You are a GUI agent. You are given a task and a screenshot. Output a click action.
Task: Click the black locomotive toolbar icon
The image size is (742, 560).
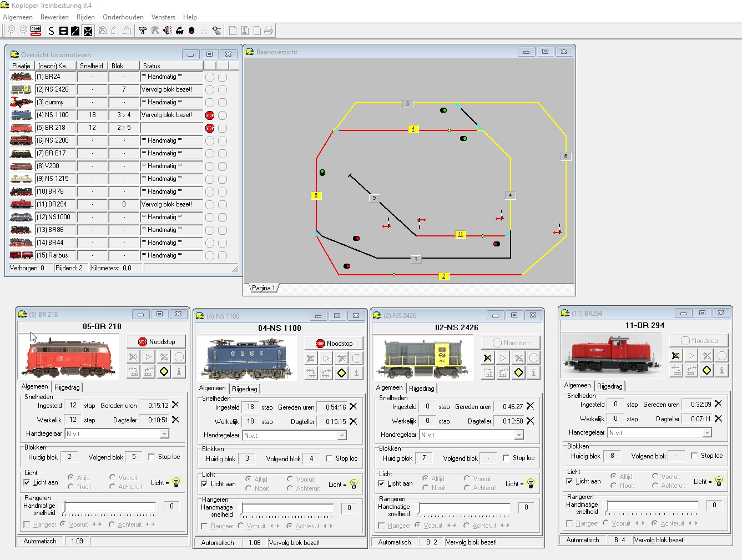[x=180, y=31]
